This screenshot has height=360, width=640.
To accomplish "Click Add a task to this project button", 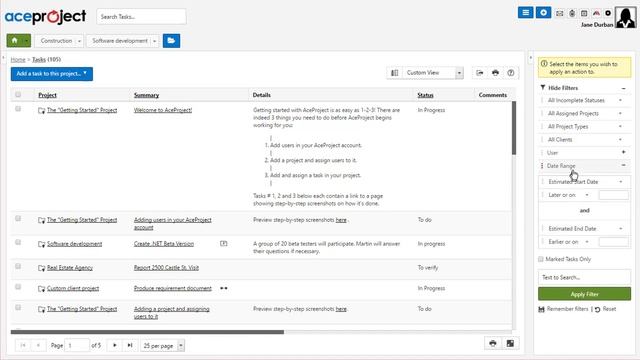I will (52, 74).
